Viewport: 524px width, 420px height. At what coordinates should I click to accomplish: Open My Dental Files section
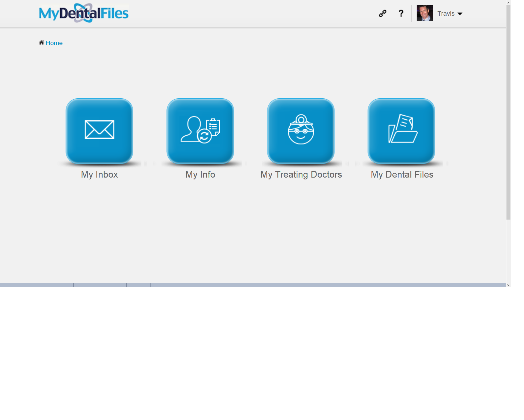click(402, 132)
